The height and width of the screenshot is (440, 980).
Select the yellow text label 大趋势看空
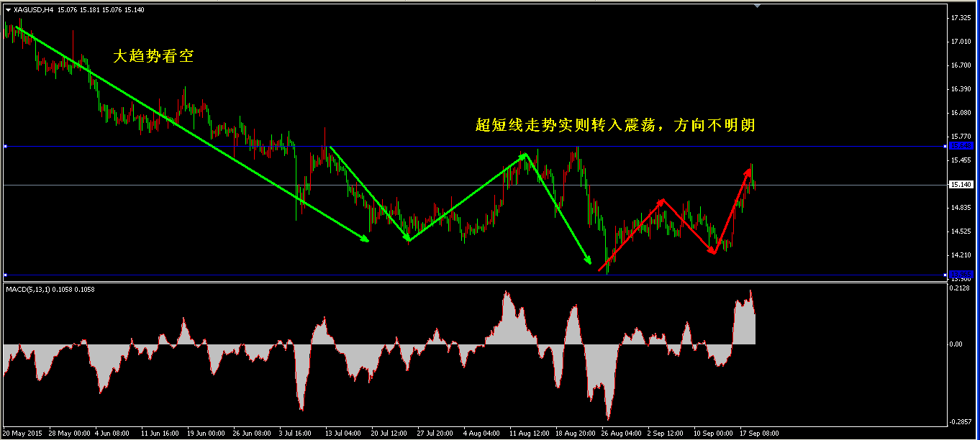point(153,56)
